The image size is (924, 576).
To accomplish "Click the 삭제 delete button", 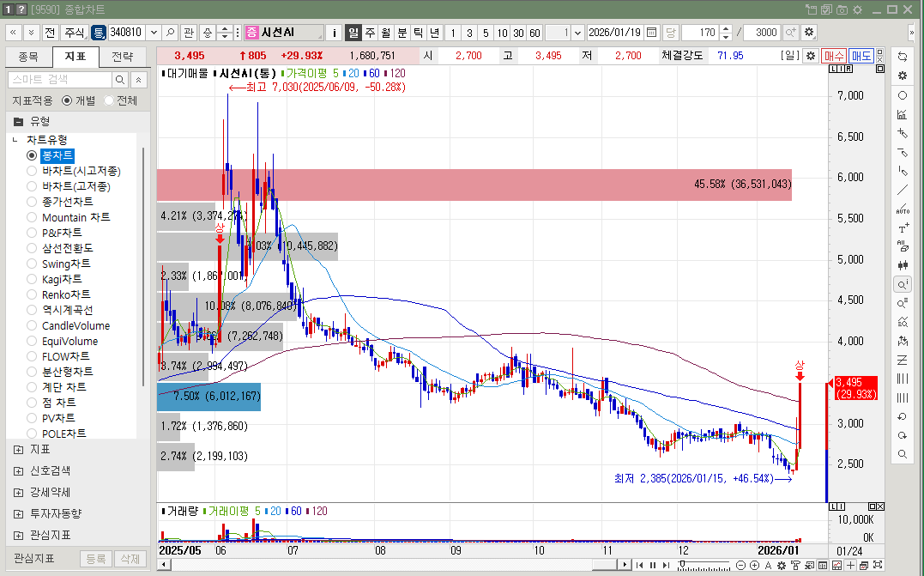I will (130, 558).
